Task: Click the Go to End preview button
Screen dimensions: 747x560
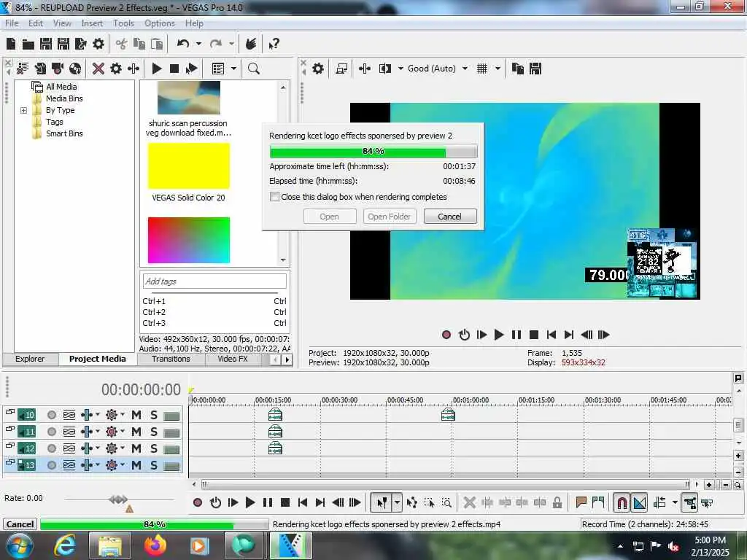Action: (x=569, y=335)
